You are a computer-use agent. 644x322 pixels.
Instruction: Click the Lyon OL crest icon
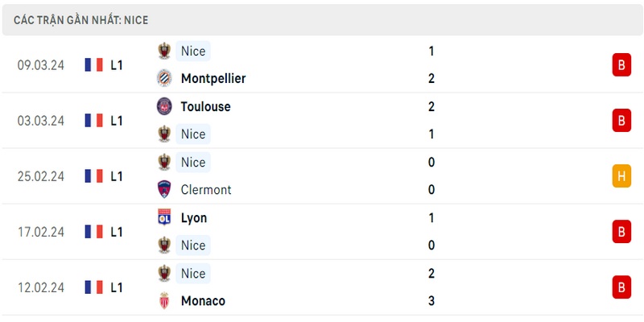(164, 217)
